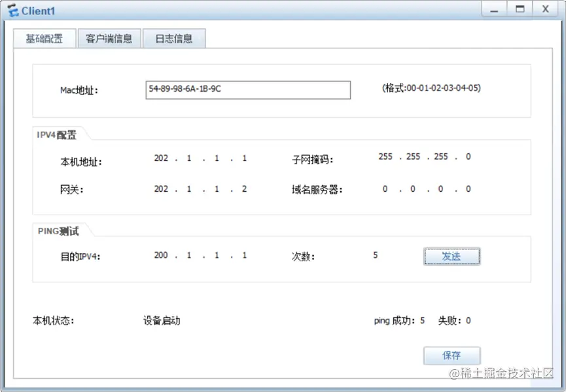Click the 域名服务器 label

317,190
